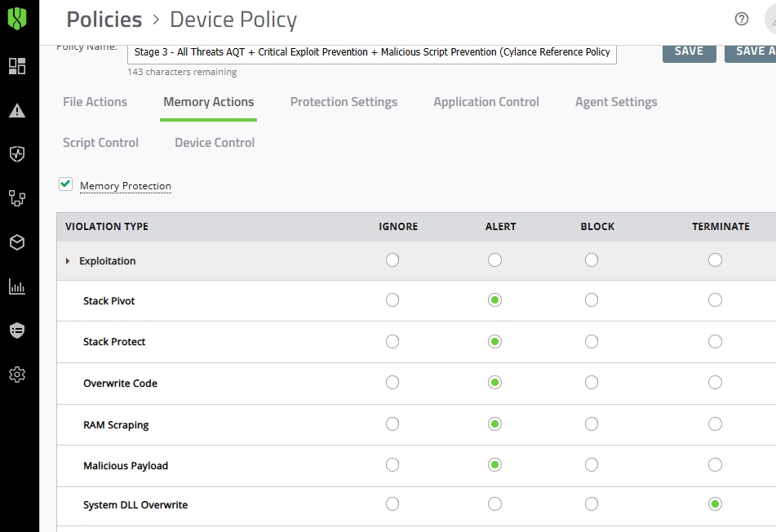776x532 pixels.
Task: Select Ignore for Malicious Payload
Action: coord(392,464)
